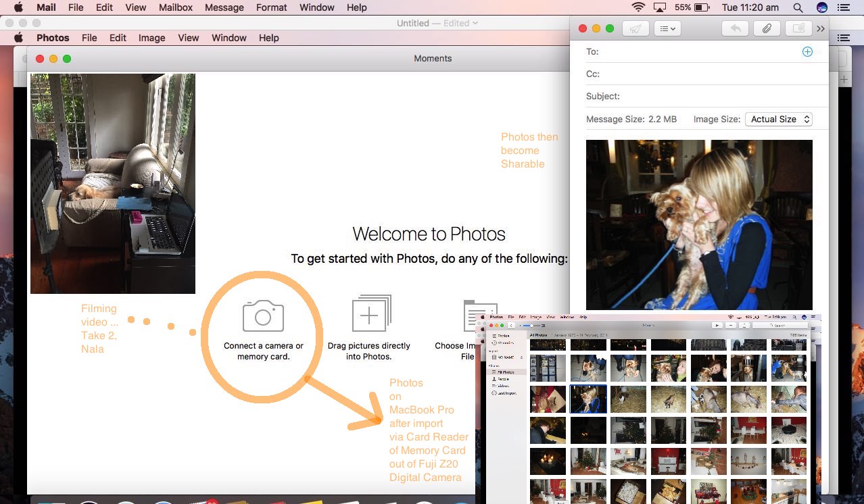Click Connect a camera or memory card icon

click(x=263, y=316)
